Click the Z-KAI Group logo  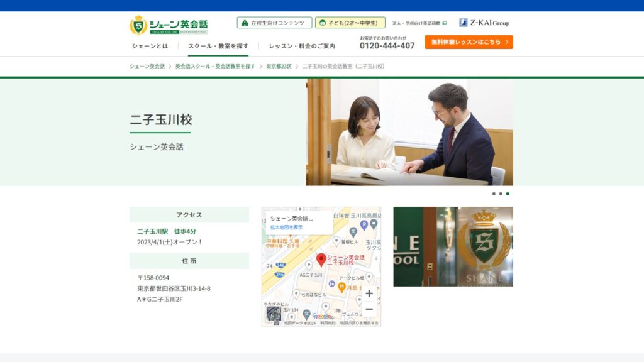(484, 23)
